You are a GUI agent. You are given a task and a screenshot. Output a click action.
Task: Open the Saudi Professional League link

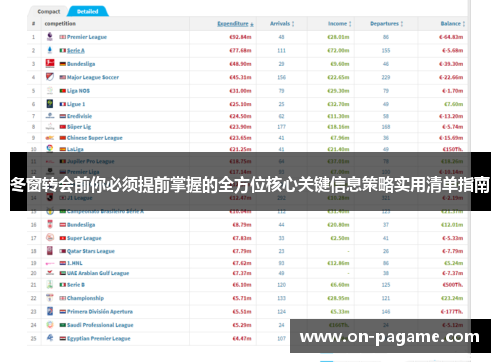tap(100, 325)
